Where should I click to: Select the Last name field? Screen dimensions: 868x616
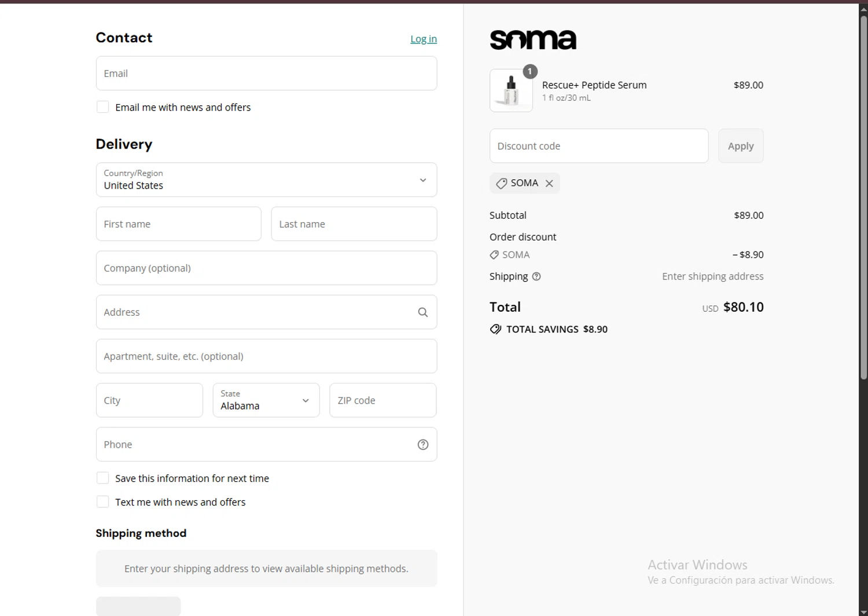(x=354, y=224)
